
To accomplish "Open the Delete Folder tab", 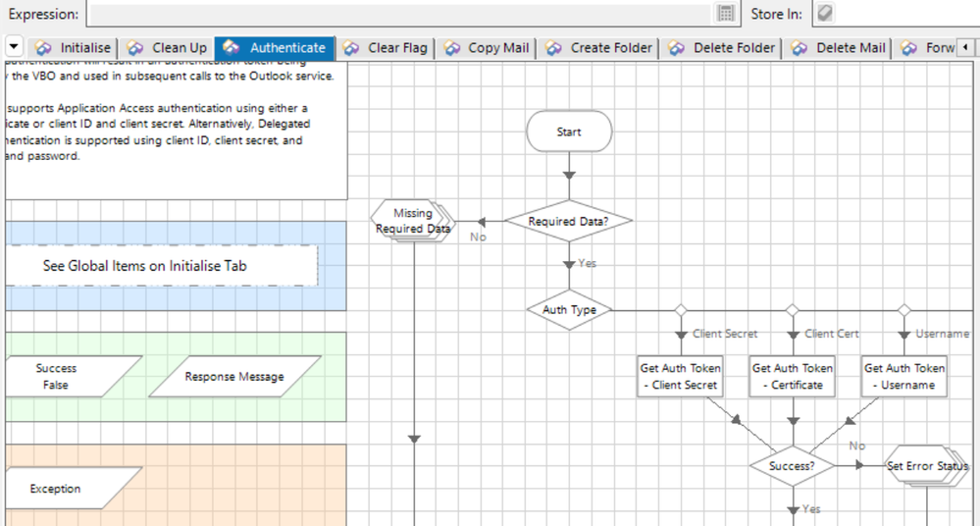I will pyautogui.click(x=721, y=48).
